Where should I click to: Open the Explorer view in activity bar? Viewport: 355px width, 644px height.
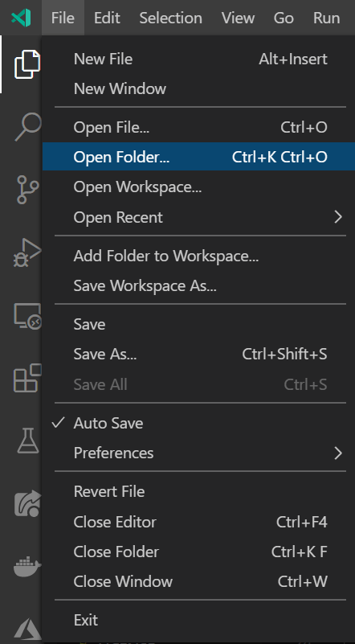tap(27, 64)
